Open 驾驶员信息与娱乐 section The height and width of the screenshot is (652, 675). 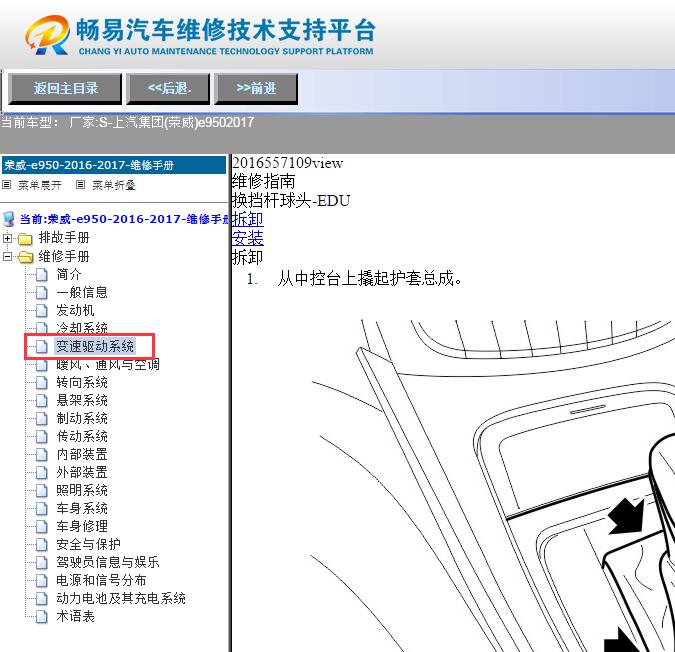(x=108, y=562)
